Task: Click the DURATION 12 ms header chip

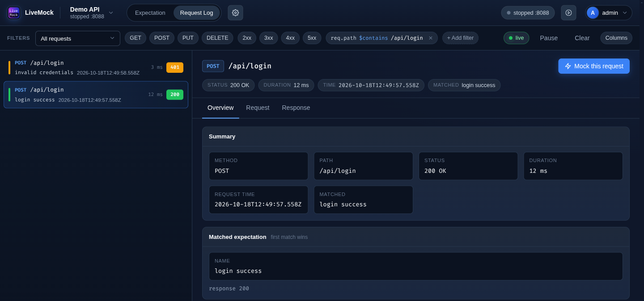Action: 286,85
